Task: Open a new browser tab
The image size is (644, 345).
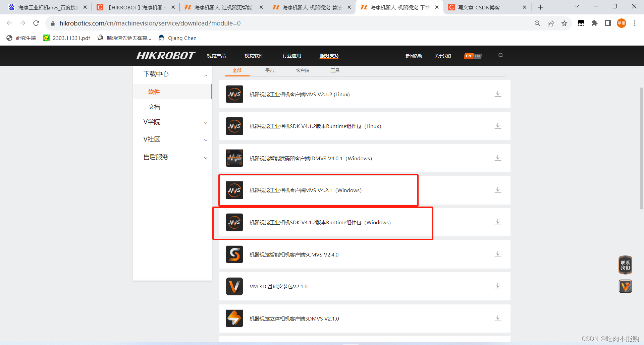Action: tap(540, 7)
